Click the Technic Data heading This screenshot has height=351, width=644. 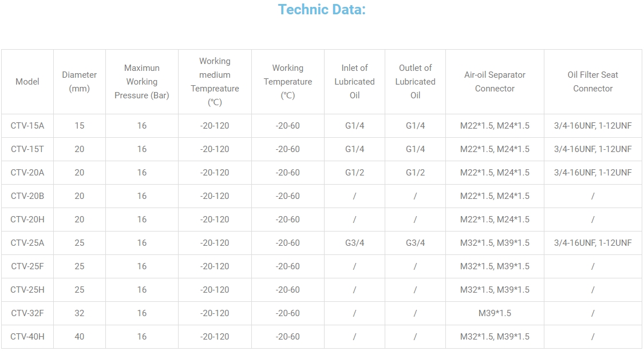tap(322, 10)
